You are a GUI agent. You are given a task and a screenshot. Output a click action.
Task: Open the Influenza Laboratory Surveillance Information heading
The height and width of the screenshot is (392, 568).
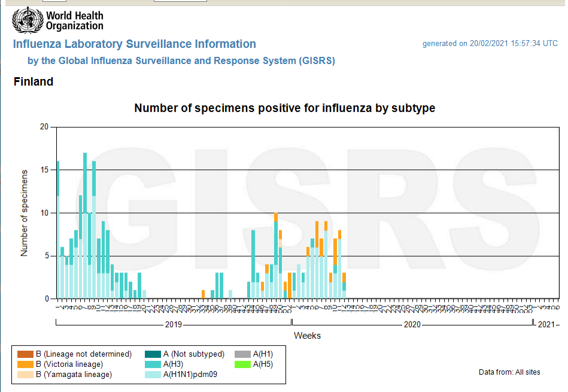135,44
